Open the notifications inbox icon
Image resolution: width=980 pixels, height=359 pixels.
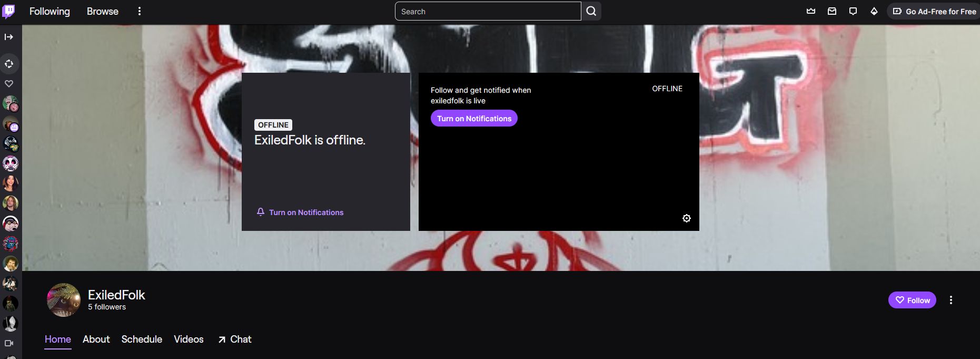coord(832,11)
